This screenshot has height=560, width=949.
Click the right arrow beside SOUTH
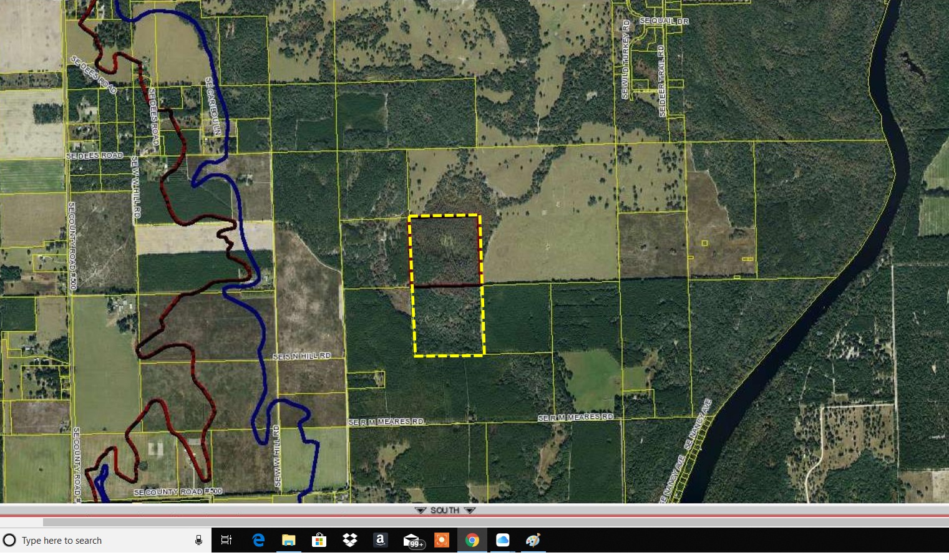[470, 509]
